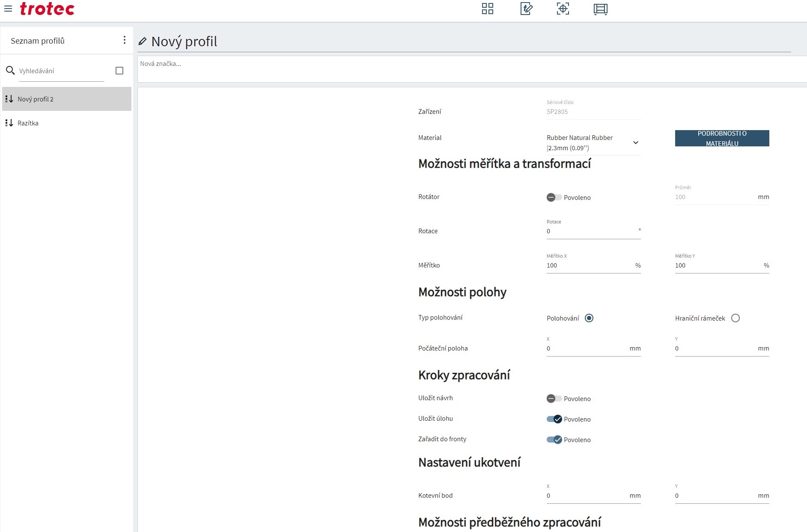The image size is (807, 532).
Task: Select Razítka profile in the list
Action: tap(28, 123)
